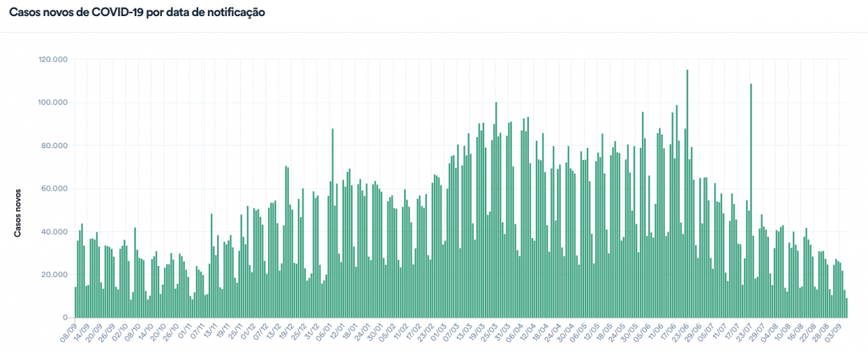The image size is (868, 354).
Task: Click the 13/12 date label on x-axis
Action: click(x=270, y=331)
